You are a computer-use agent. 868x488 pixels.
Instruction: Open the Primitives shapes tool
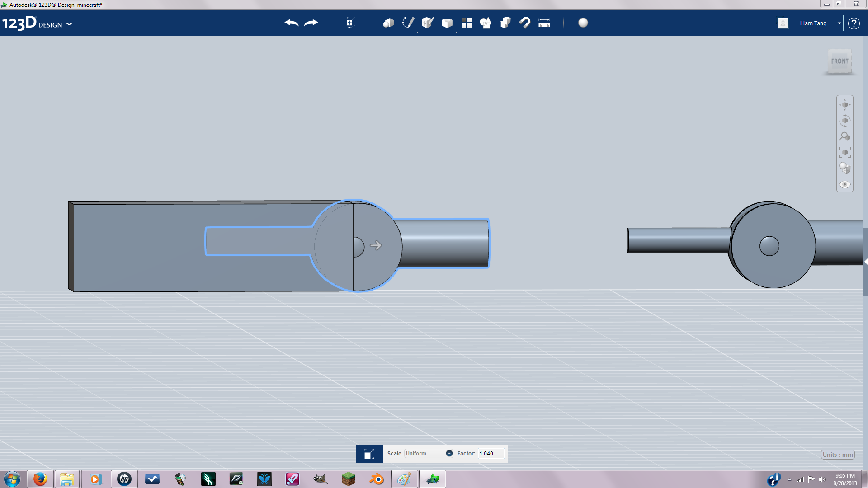click(388, 23)
